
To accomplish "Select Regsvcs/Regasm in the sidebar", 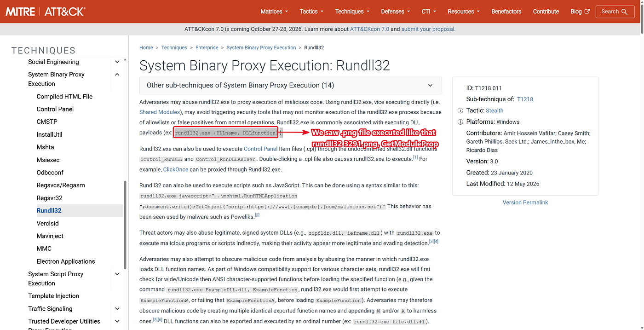I will click(x=61, y=185).
